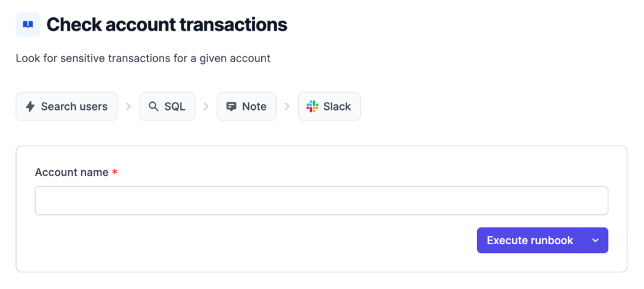
Task: Focus the Account name input field
Action: pos(321,201)
